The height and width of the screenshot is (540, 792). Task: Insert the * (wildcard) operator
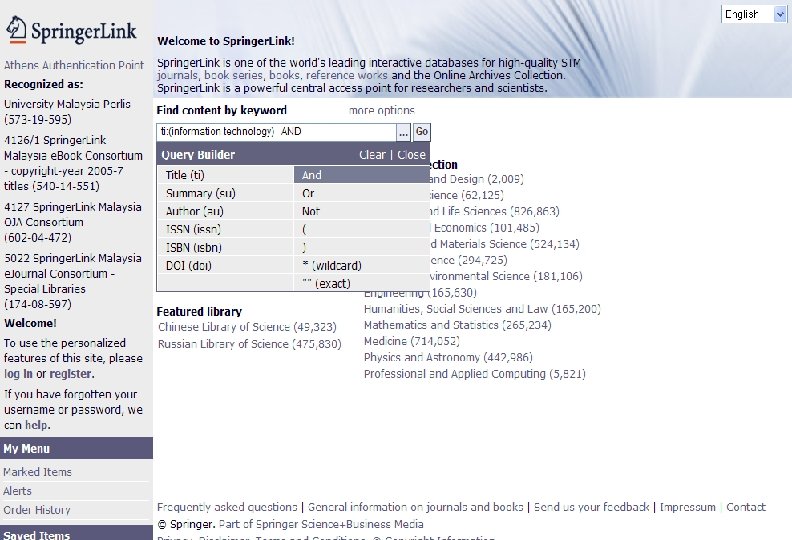click(x=362, y=266)
